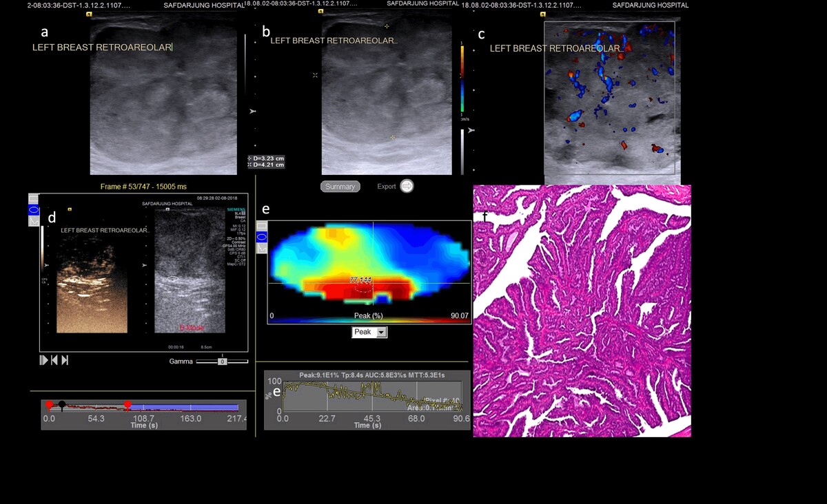Click the Gamma slider handle
The image size is (827, 504).
[222, 361]
